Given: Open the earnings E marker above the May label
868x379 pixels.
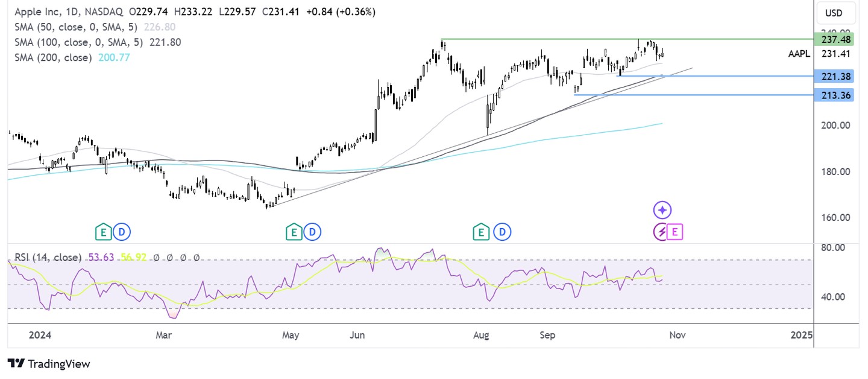Looking at the screenshot, I should click(294, 231).
